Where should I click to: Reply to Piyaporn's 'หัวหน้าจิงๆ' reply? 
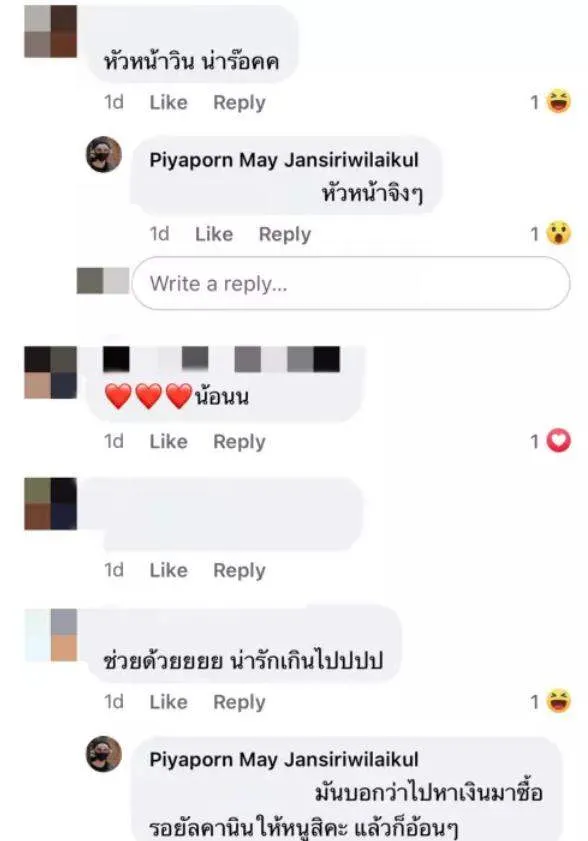tap(285, 234)
